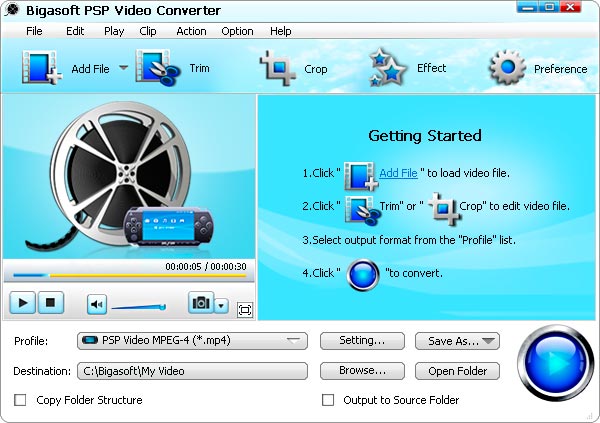Maximize the Bigasoft window
Viewport: 600px width, 423px height.
(x=549, y=7)
